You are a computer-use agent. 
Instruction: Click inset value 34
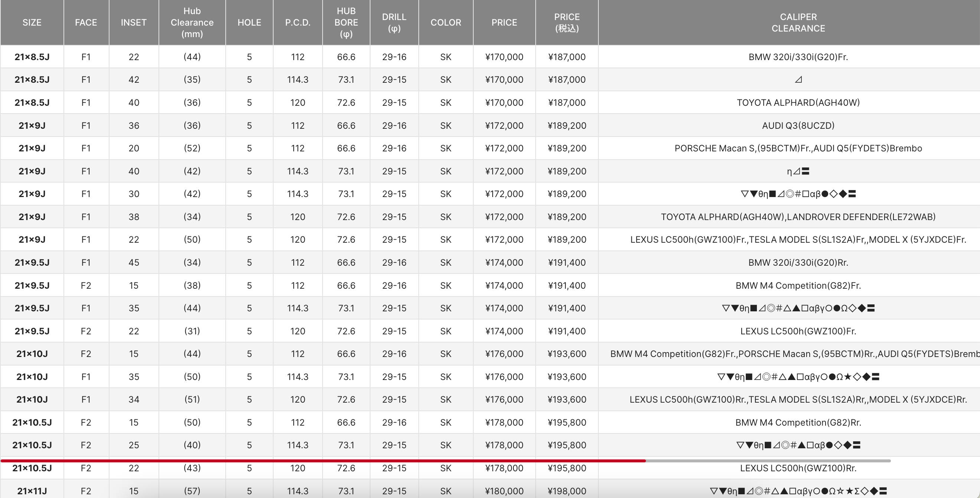(134, 399)
